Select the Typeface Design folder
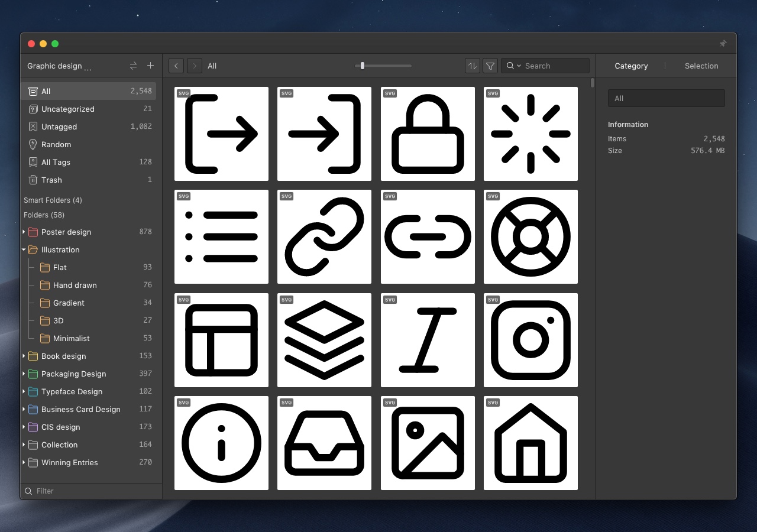This screenshot has height=532, width=757. [89, 391]
